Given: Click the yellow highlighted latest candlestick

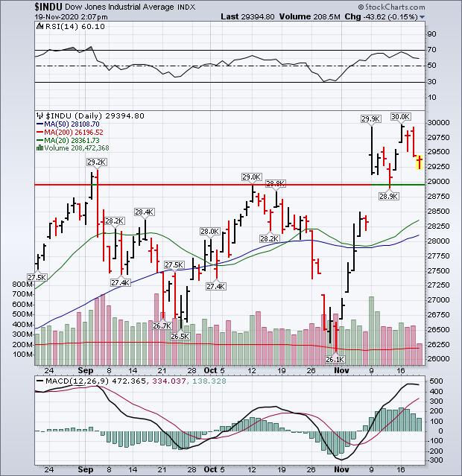Looking at the screenshot, I should (x=420, y=162).
